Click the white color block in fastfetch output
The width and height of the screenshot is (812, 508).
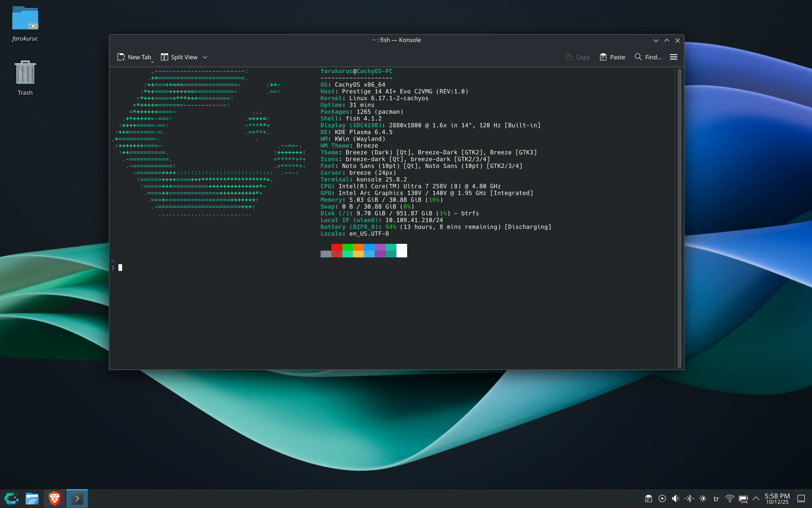402,251
